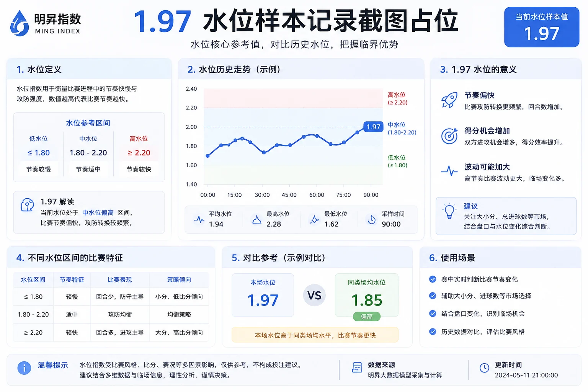Image resolution: width=588 pixels, height=392 pixels.
Task: Click the brain icon next to 1.97 解读
Action: [x=28, y=205]
